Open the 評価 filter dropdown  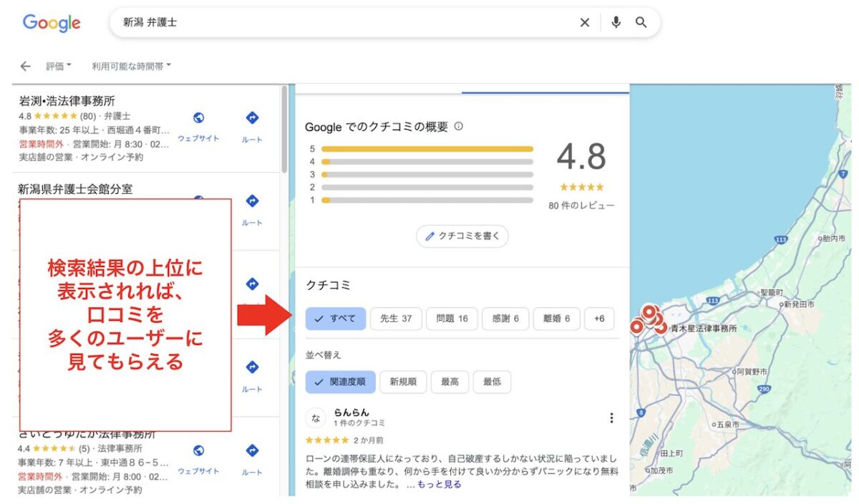[59, 67]
